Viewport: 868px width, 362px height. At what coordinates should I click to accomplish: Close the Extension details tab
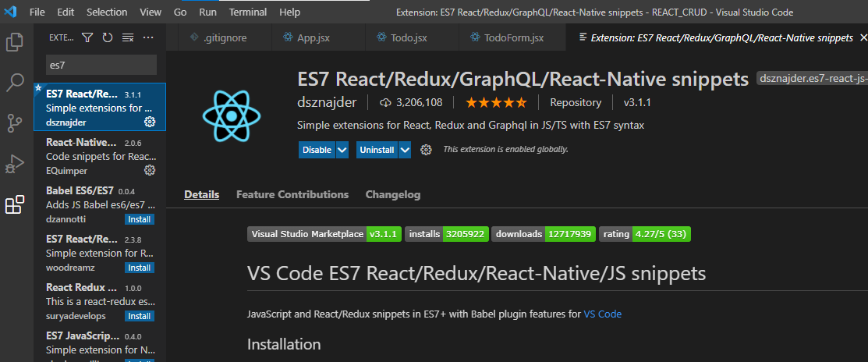click(x=863, y=37)
